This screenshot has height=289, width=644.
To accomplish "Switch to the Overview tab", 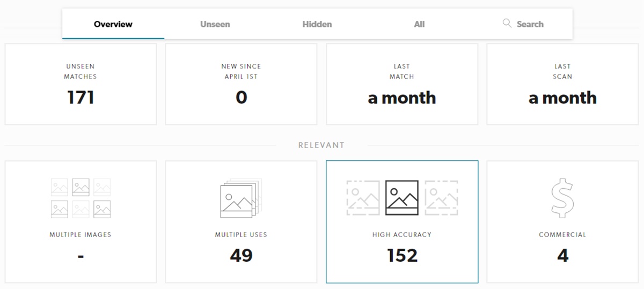I will [x=113, y=24].
